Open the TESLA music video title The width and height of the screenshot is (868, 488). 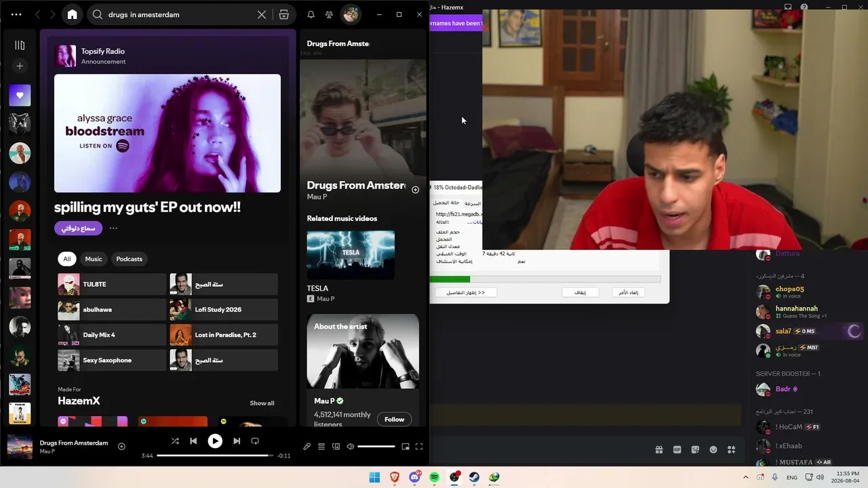[x=317, y=288]
